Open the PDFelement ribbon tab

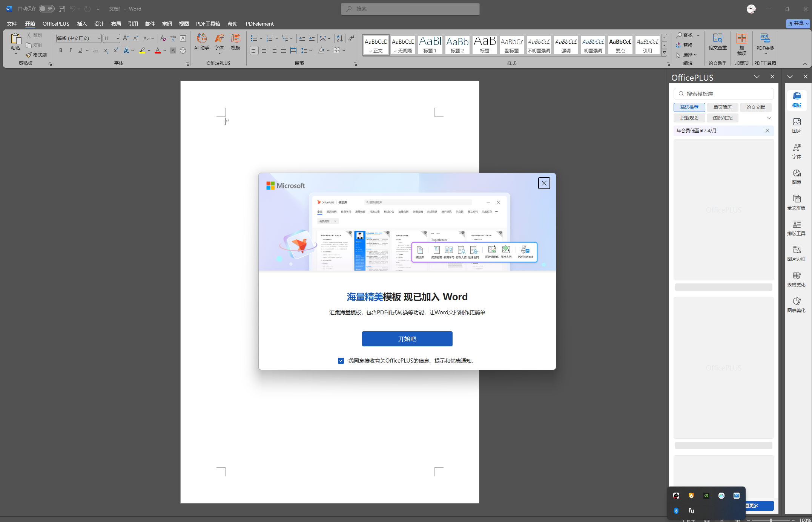coord(259,24)
